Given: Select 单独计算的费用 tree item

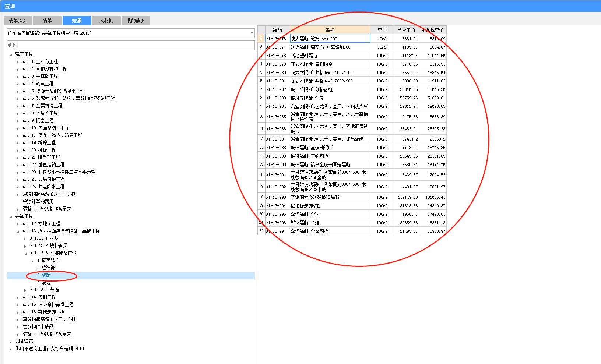Looking at the screenshot, I should coord(38,201).
